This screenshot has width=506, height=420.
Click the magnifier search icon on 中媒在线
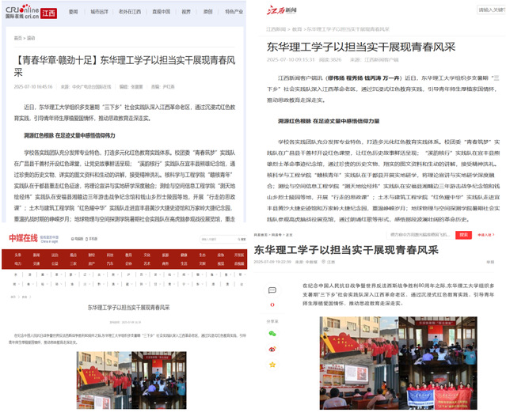point(240,239)
